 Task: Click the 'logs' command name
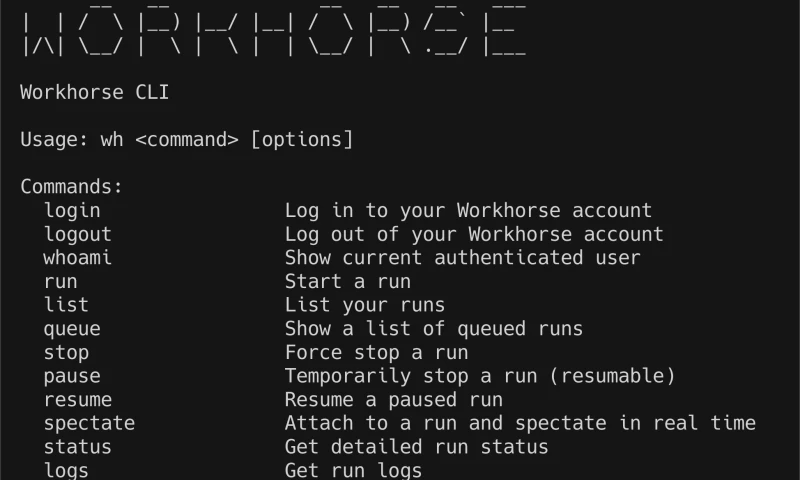[66, 470]
